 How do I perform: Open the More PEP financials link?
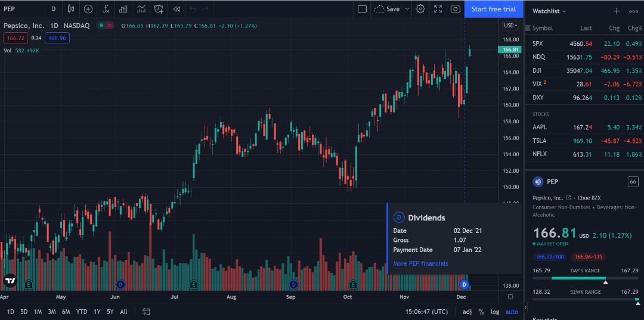420,263
